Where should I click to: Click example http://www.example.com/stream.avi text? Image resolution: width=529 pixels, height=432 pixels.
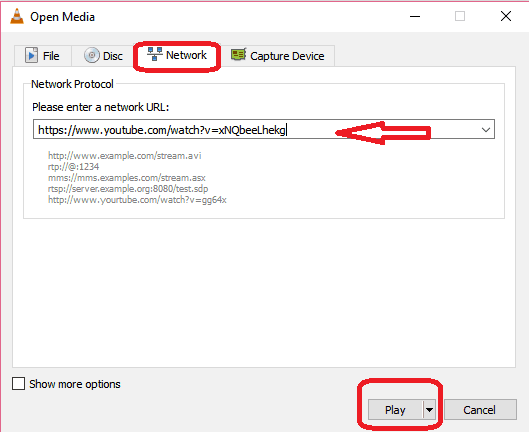(x=124, y=156)
